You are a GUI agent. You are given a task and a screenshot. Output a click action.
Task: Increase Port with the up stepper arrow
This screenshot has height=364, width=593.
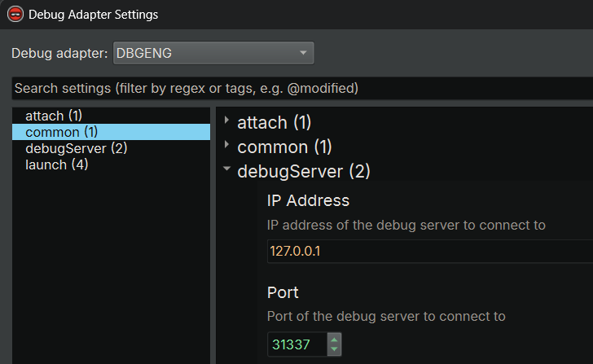(334, 340)
